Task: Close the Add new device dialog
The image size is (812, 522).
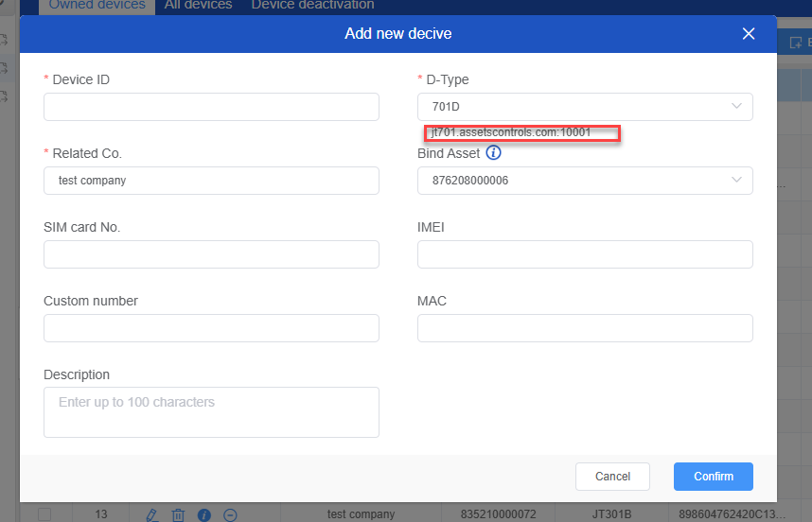Action: [x=749, y=34]
